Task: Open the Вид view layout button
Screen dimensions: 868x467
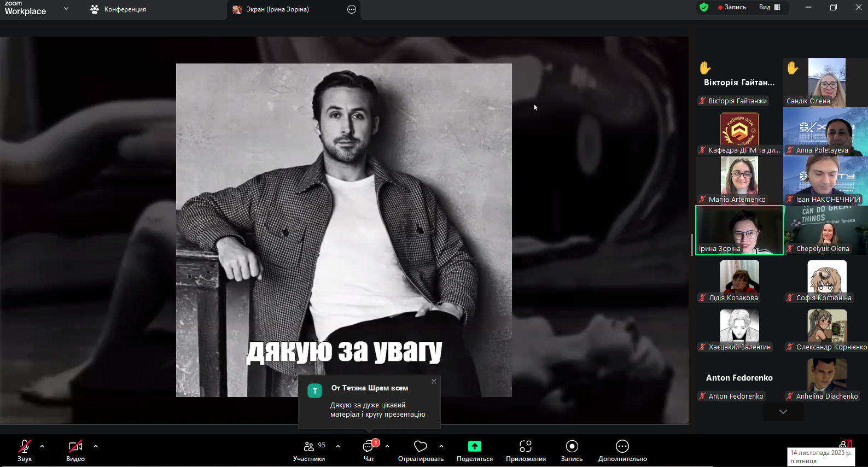Action: point(770,8)
